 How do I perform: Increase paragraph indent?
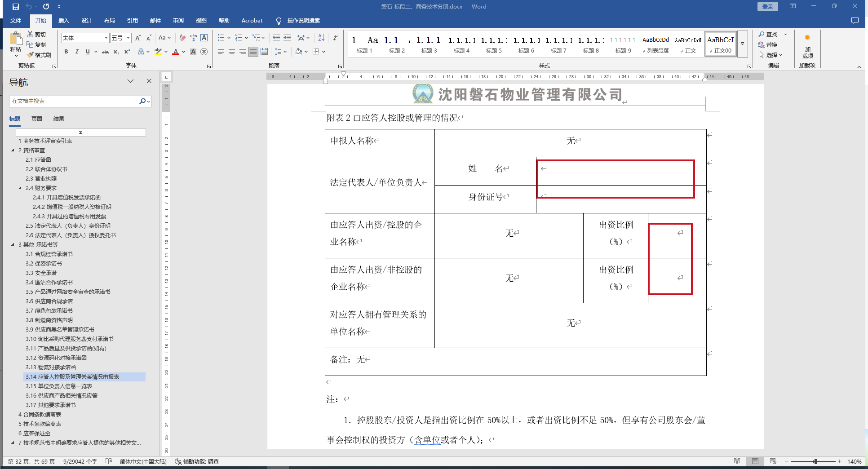[287, 38]
